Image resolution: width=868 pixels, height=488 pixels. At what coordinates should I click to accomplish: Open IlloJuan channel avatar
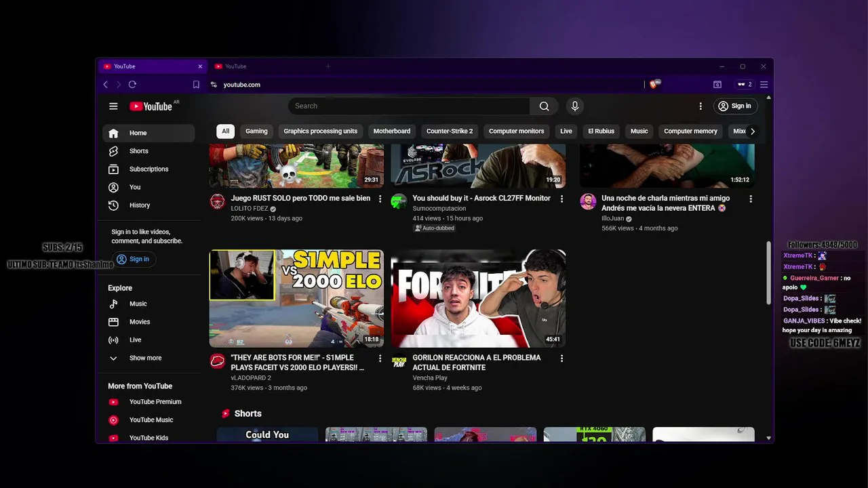click(x=587, y=201)
